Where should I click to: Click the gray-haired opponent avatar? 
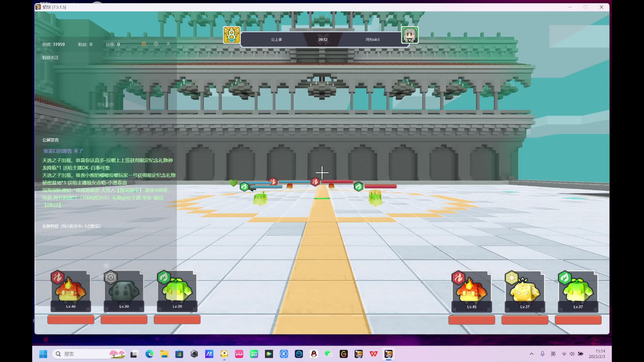(x=410, y=35)
